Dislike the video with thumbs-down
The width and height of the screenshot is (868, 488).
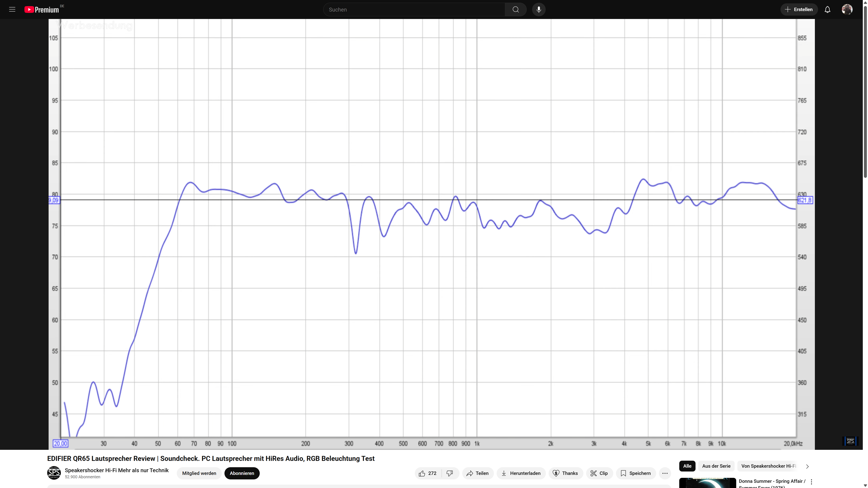450,473
